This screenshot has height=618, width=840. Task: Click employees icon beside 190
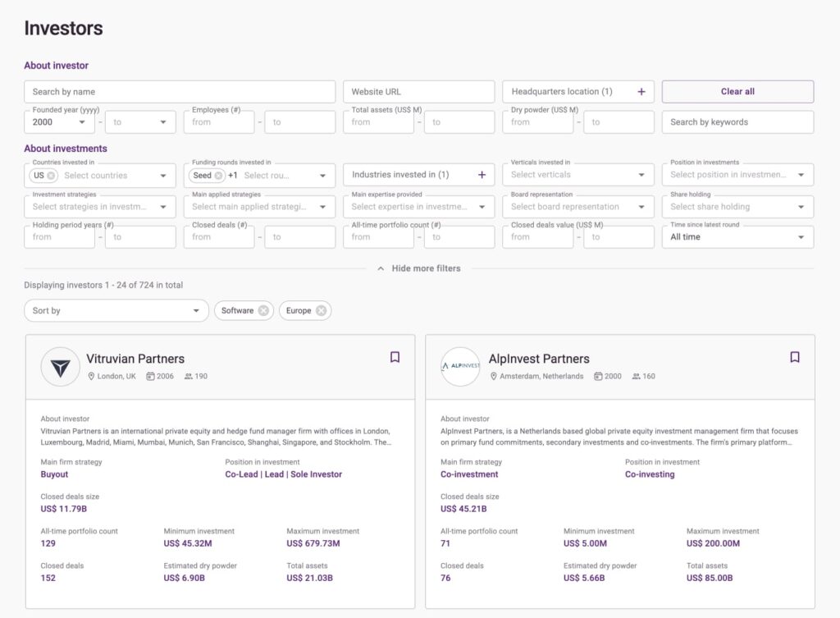pos(189,376)
